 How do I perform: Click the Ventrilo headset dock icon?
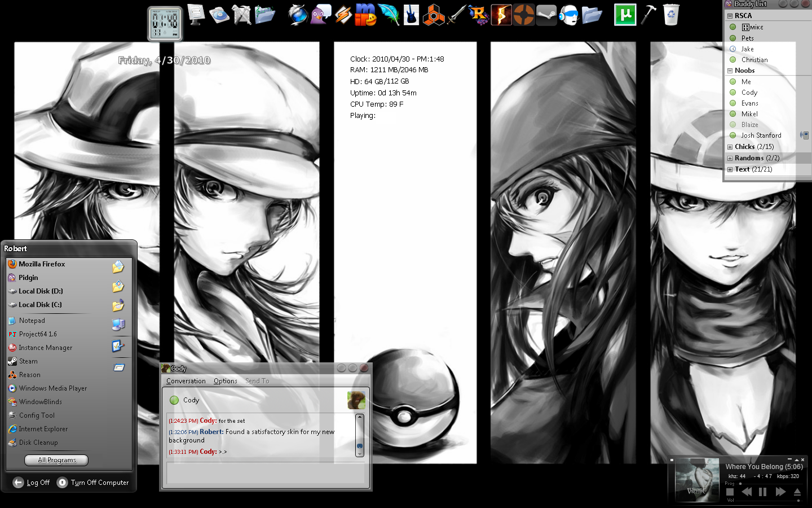(568, 15)
